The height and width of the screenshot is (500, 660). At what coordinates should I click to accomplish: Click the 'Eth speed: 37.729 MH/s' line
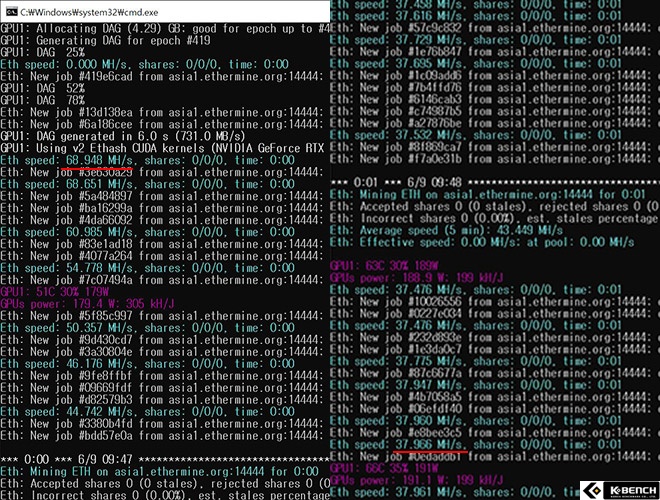point(476,40)
